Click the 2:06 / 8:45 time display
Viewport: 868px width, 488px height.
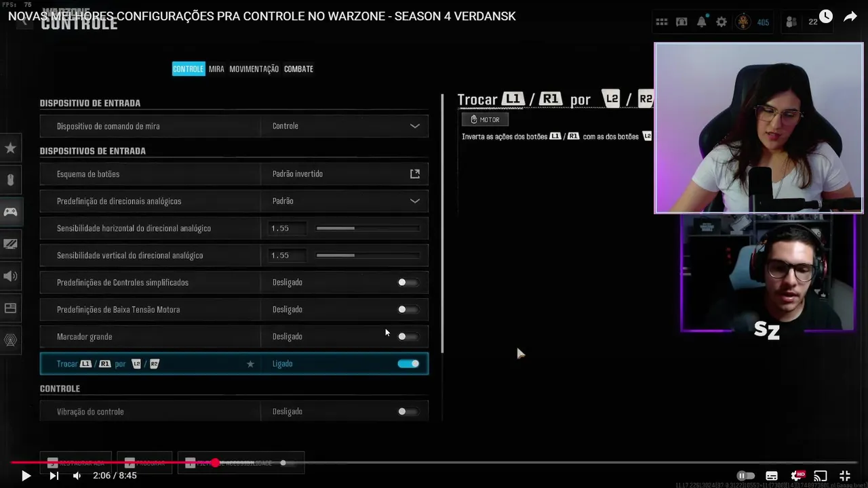point(115,476)
